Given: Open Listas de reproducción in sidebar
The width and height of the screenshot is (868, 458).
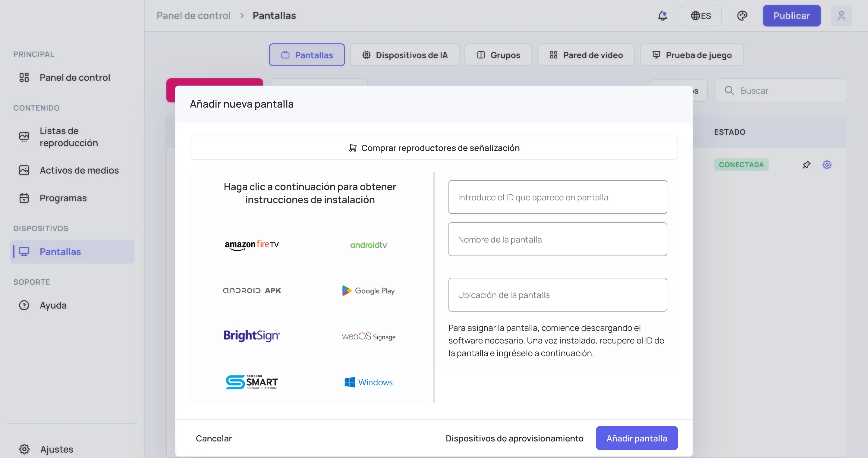Looking at the screenshot, I should point(72,137).
